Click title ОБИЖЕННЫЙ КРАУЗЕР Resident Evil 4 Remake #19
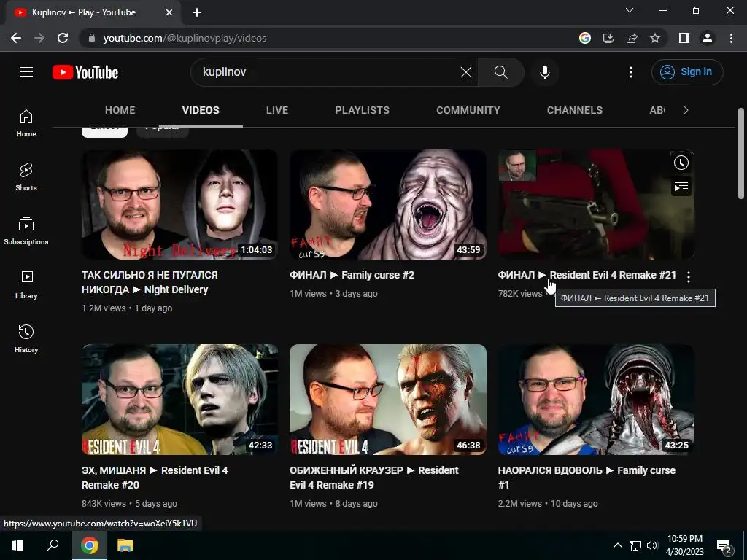The image size is (747, 560). pos(374,478)
